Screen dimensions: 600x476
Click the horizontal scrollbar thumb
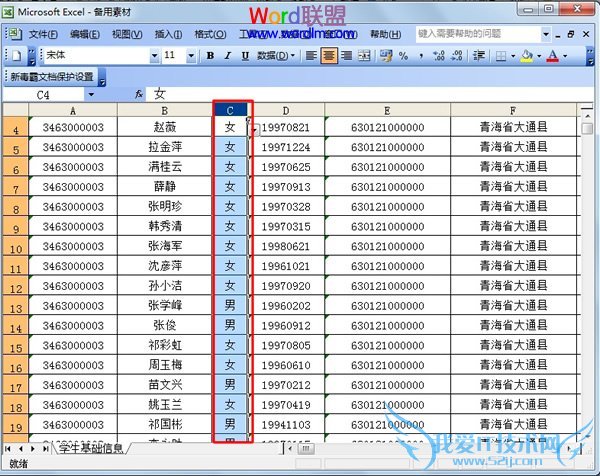click(306, 448)
